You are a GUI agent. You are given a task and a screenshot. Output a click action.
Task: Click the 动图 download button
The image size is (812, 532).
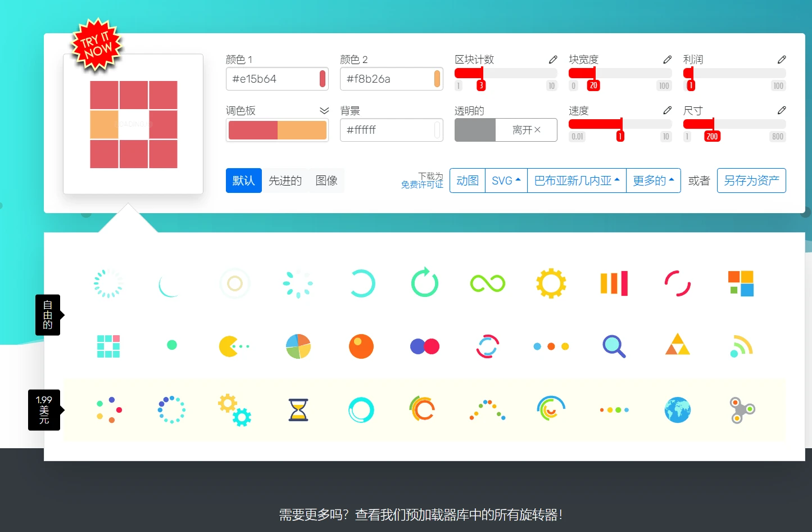point(467,181)
